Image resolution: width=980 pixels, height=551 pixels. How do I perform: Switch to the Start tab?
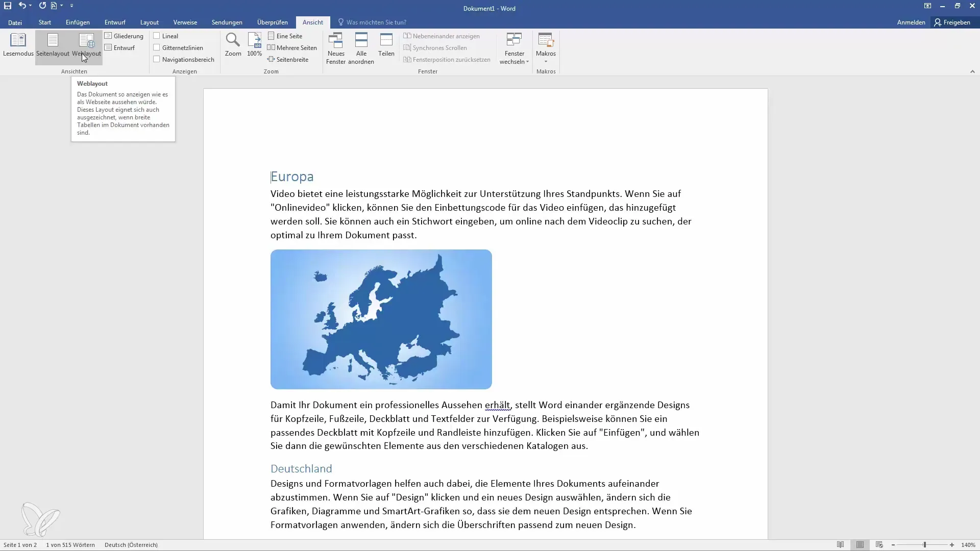click(x=45, y=22)
